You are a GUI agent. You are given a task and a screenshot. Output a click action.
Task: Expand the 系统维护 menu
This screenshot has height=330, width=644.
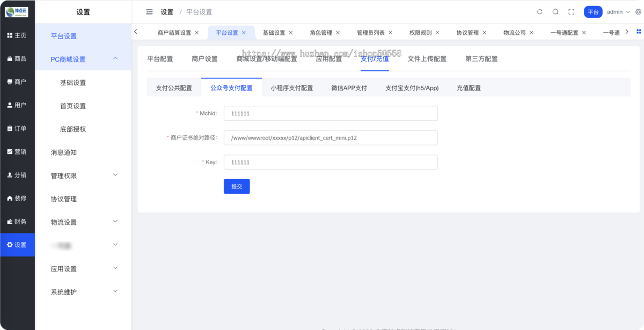[115, 291]
